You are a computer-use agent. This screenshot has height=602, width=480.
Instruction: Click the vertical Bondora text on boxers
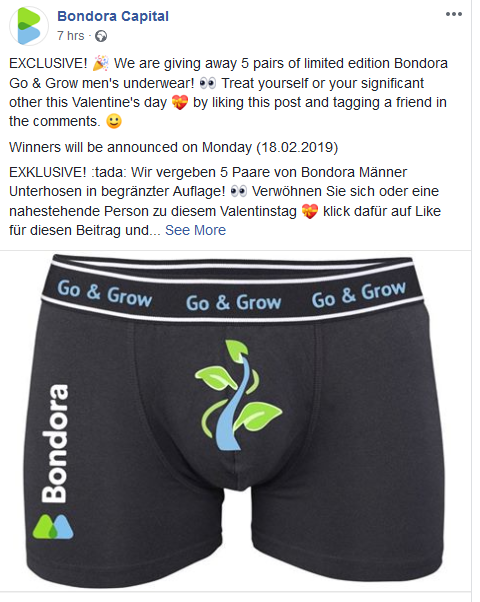(x=55, y=443)
